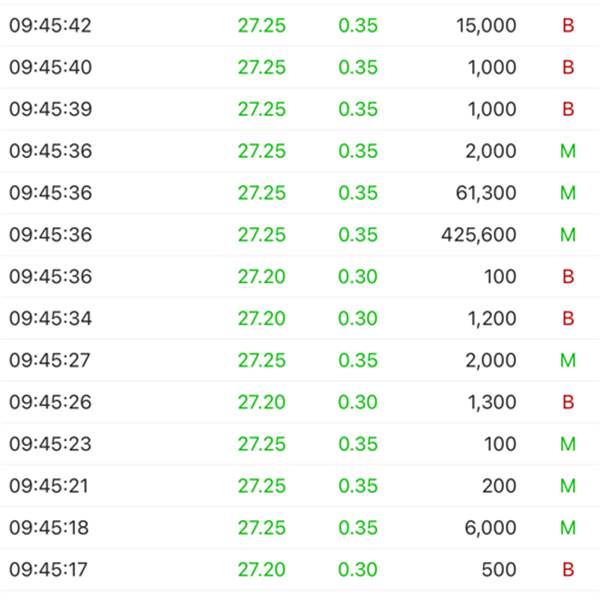Click the 09:45:27 timestamp
The image size is (600, 600).
[x=50, y=360]
